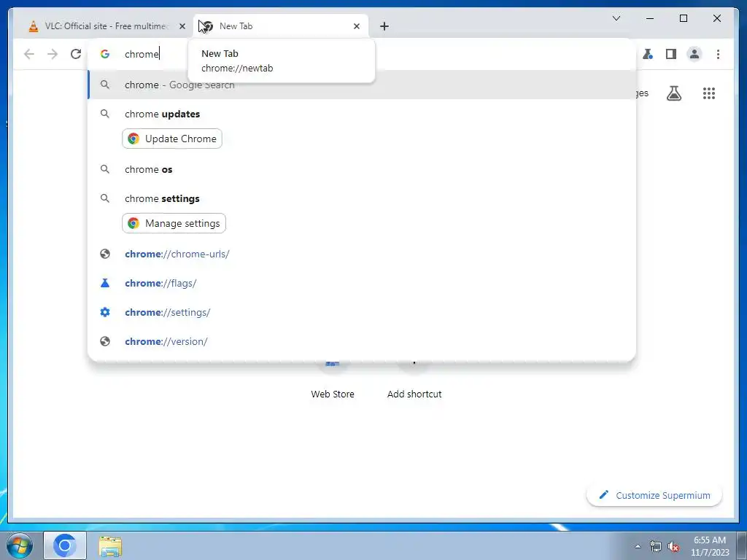Open the network tray icon
This screenshot has width=747, height=560.
656,546
